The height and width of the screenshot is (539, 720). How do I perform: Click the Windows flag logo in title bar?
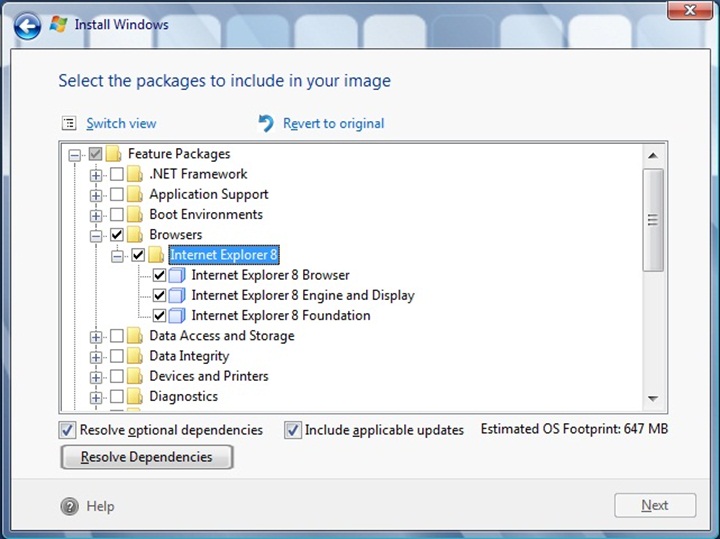(58, 24)
